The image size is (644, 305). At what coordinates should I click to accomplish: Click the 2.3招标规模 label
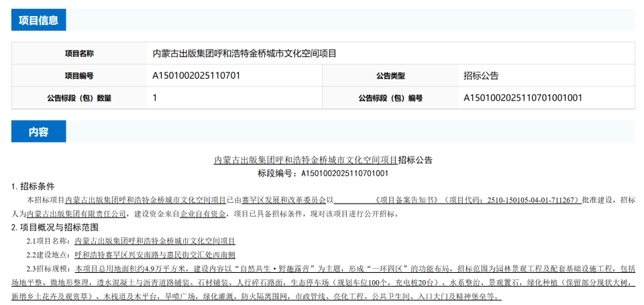point(49,269)
